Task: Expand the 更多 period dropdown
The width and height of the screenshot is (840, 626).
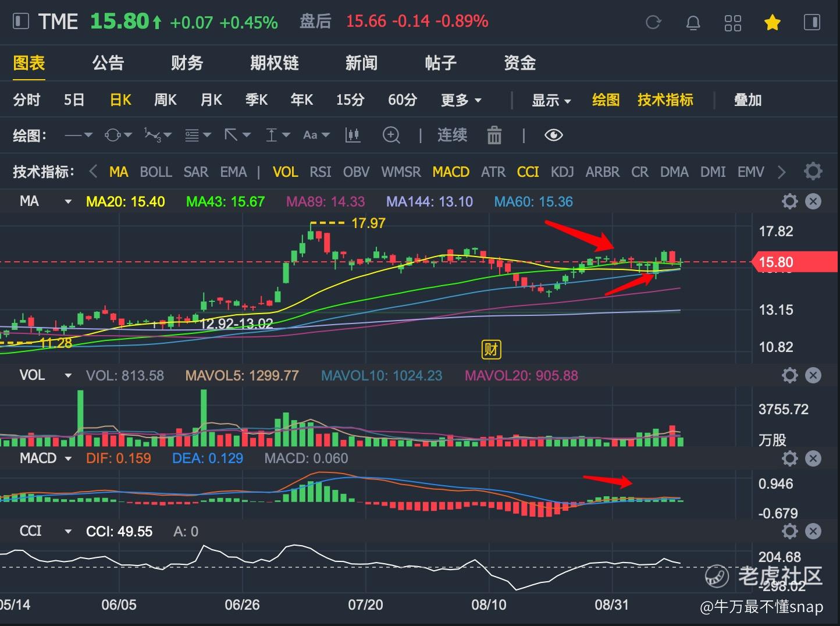Action: 461,100
